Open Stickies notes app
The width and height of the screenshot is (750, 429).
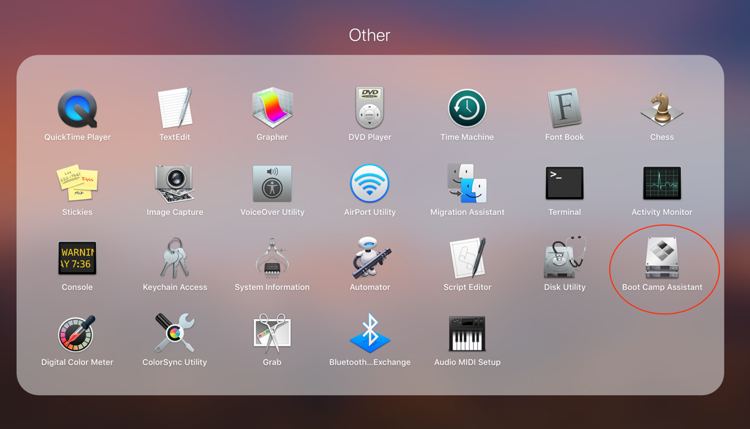pos(77,183)
